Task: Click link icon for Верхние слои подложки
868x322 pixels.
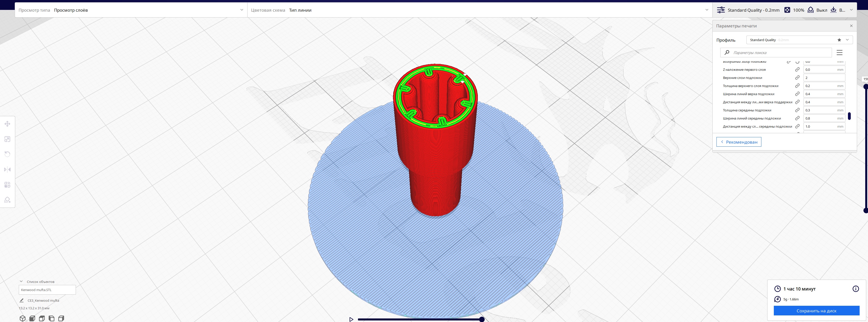Action: point(797,78)
